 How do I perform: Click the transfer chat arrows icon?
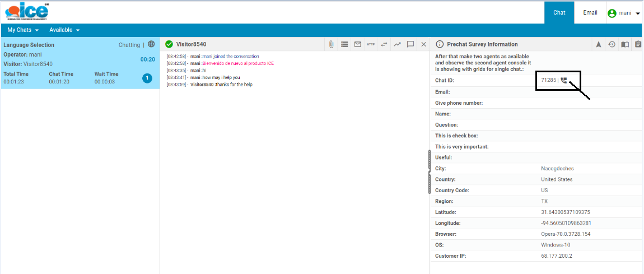click(x=384, y=44)
